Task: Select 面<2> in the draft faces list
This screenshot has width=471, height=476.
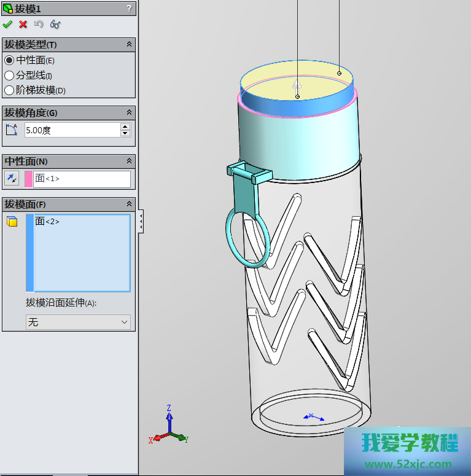Action: pyautogui.click(x=48, y=222)
